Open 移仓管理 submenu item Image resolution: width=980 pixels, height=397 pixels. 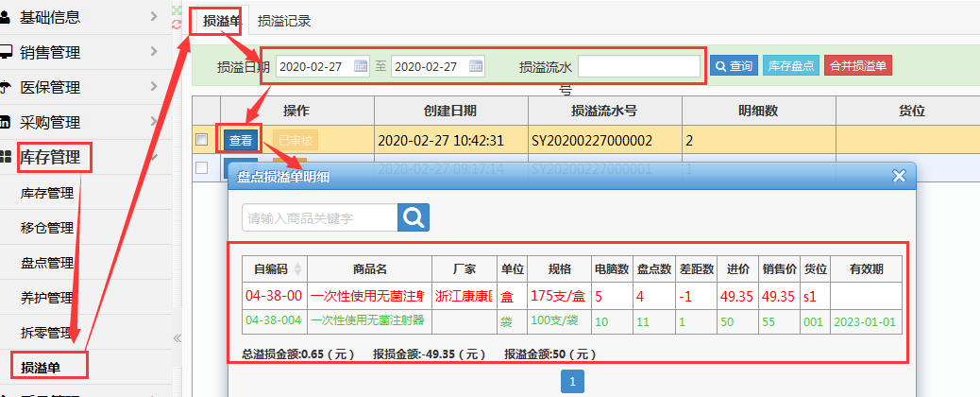[x=47, y=228]
